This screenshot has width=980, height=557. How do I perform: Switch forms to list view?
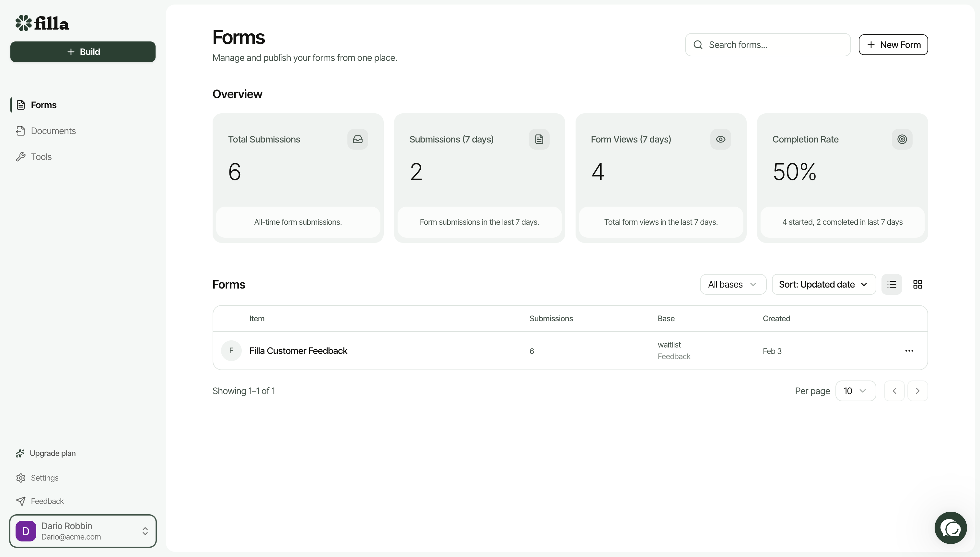(892, 284)
